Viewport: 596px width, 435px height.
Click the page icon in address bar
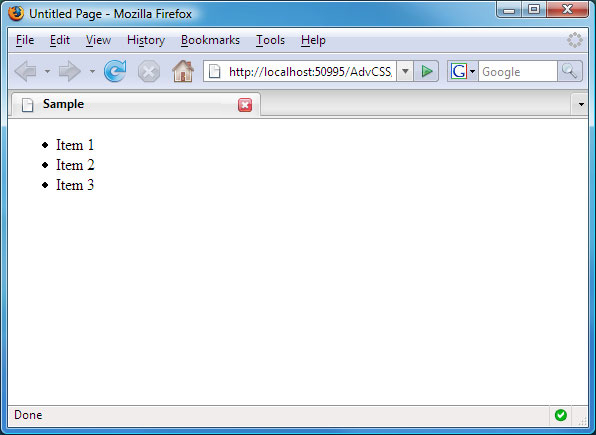coord(215,71)
